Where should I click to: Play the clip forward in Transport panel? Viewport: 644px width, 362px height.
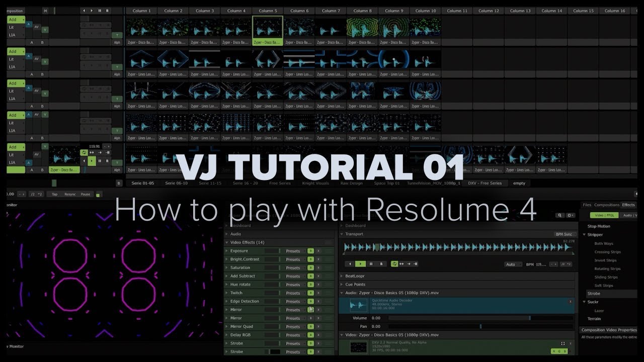360,263
